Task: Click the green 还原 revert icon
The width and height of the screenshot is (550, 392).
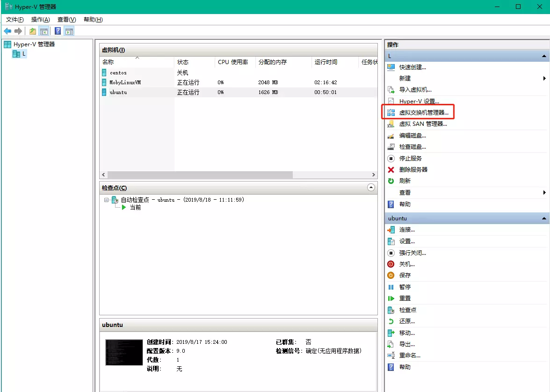Action: 391,321
